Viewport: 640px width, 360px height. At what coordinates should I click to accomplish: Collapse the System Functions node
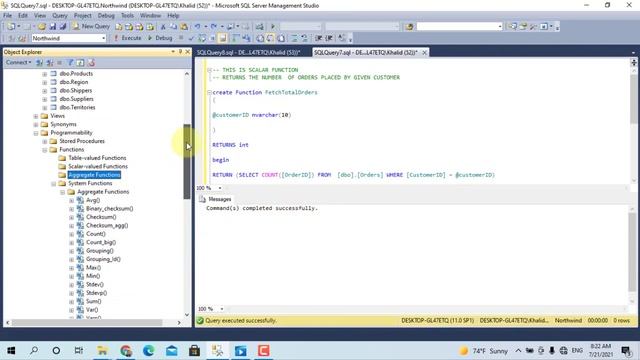coord(53,184)
